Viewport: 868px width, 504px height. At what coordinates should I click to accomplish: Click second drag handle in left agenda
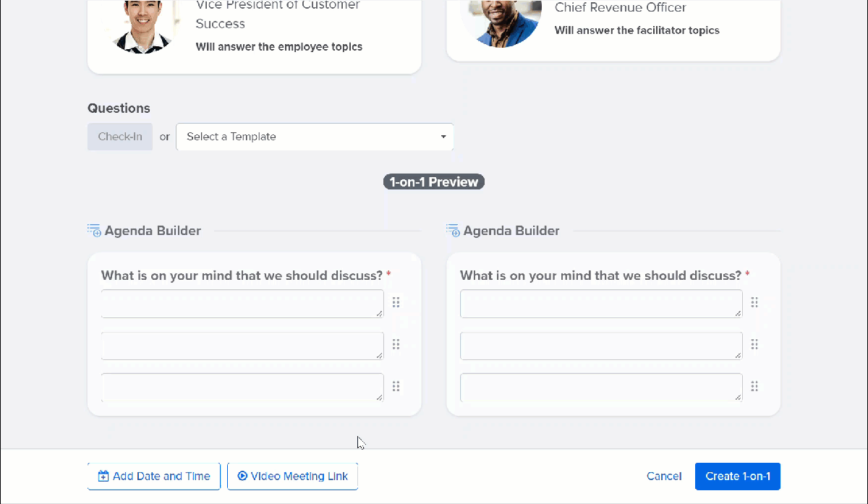[x=396, y=344]
